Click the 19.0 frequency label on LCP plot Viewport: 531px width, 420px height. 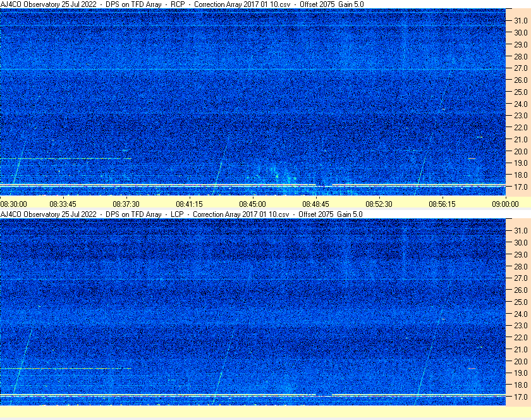(x=521, y=373)
